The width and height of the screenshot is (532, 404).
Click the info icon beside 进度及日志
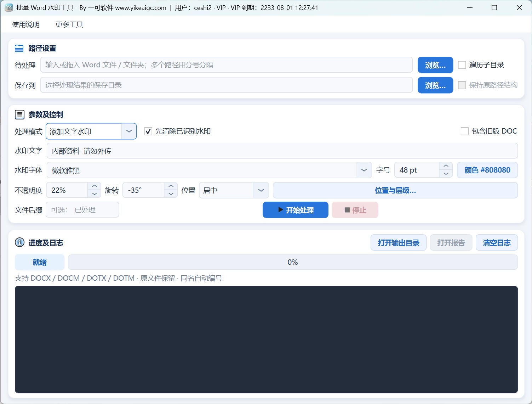tap(19, 242)
